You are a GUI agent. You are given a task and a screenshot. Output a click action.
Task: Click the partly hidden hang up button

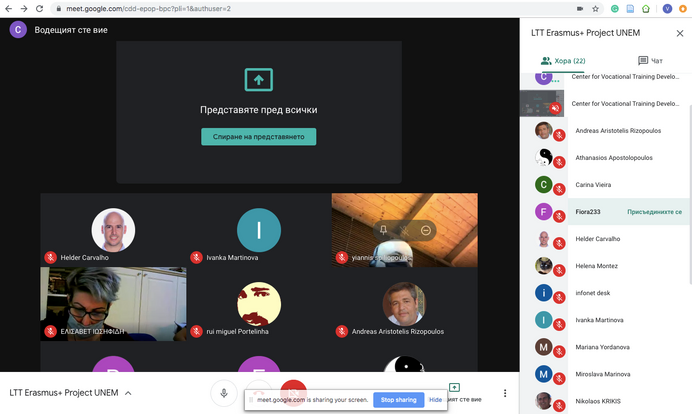(259, 386)
